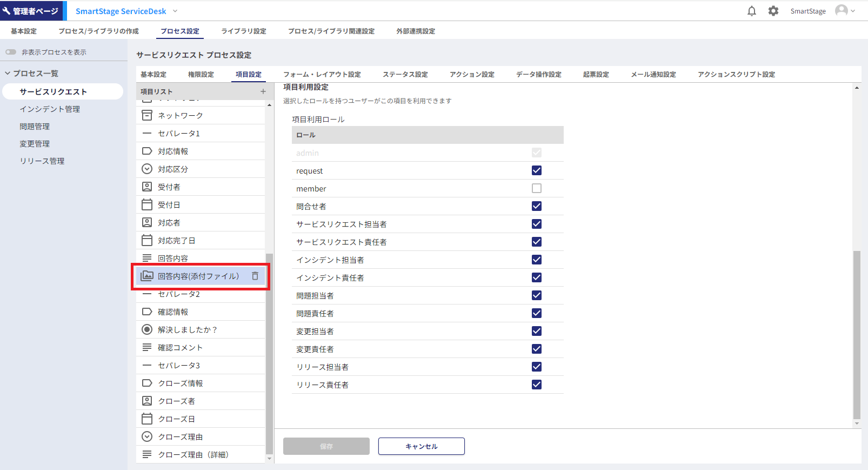The width and height of the screenshot is (868, 470).
Task: Open settings via the gear icon
Action: pyautogui.click(x=773, y=11)
